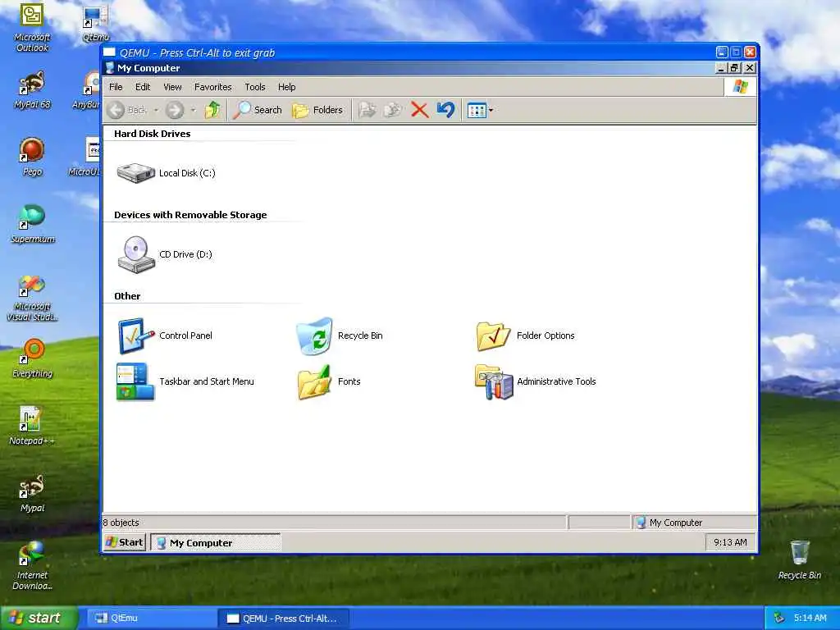This screenshot has height=630, width=840.
Task: Select the Mypal desktop icon
Action: click(x=32, y=494)
